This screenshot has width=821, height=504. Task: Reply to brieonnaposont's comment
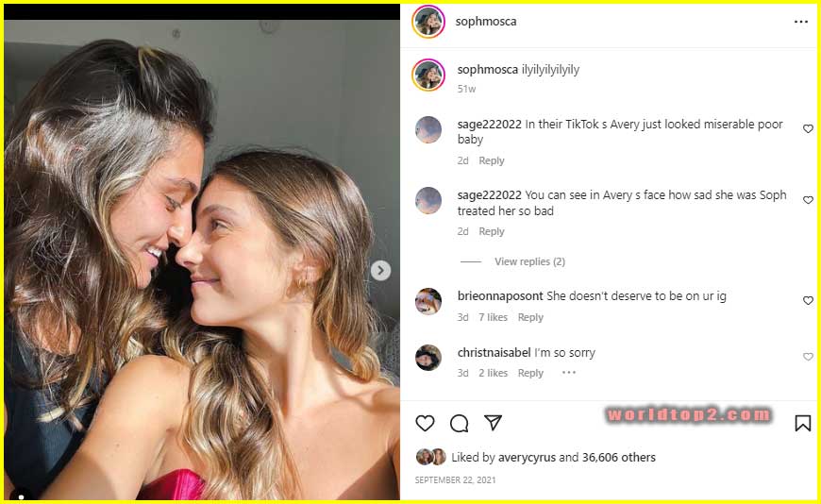click(x=530, y=317)
